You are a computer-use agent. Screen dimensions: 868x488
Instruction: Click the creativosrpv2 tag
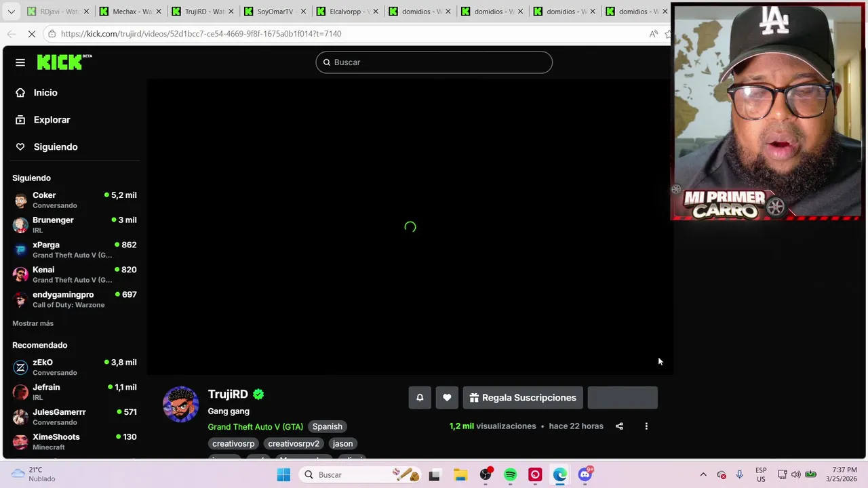pos(294,444)
